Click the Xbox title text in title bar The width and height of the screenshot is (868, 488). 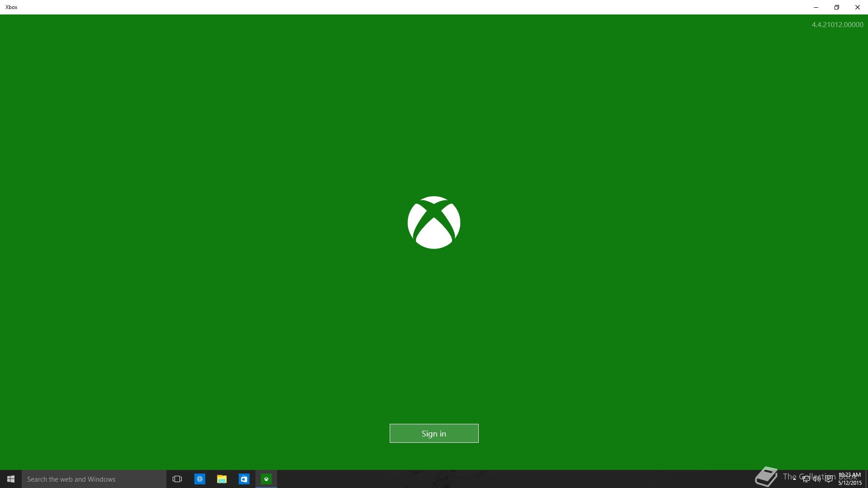click(11, 7)
